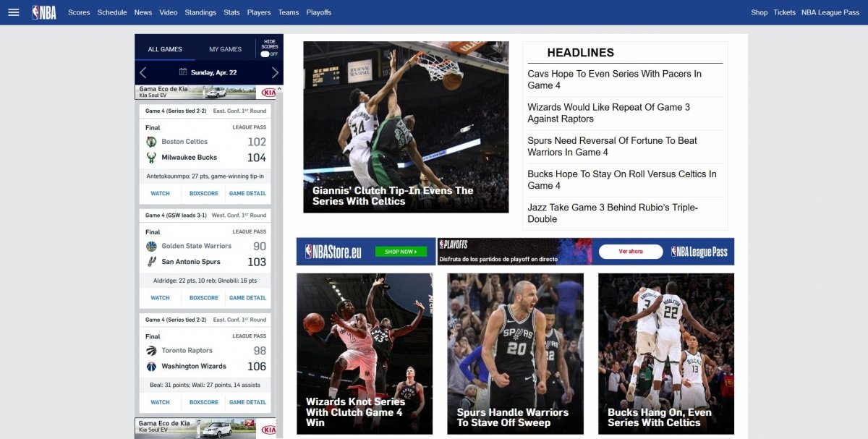The image size is (868, 439).
Task: Open Game Detail for Warriors vs Spurs
Action: [x=248, y=298]
